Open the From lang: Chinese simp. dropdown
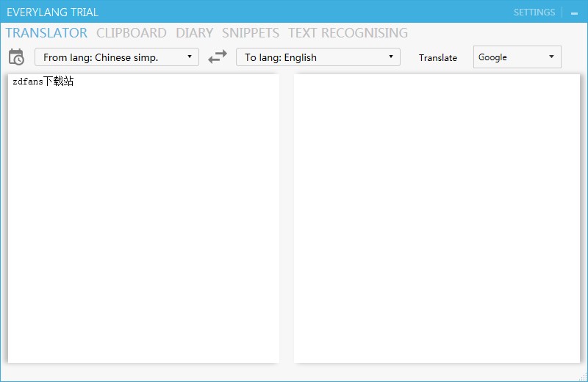 [x=116, y=57]
